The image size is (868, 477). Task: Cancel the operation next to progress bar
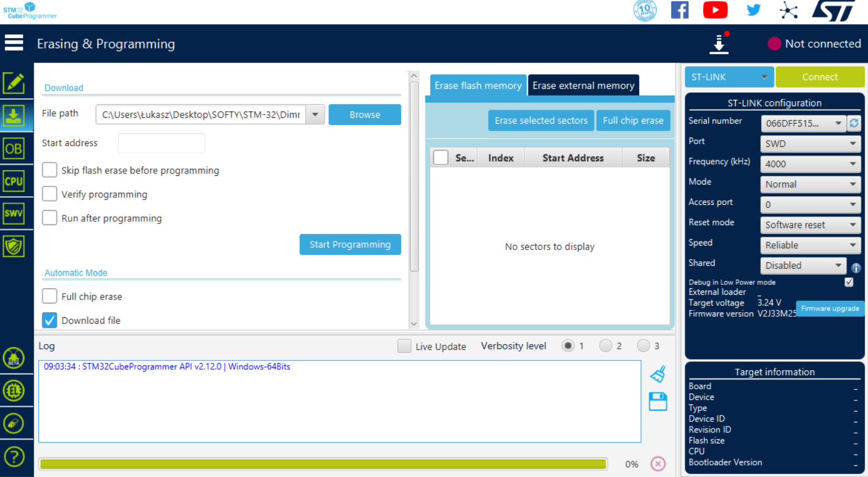click(658, 464)
